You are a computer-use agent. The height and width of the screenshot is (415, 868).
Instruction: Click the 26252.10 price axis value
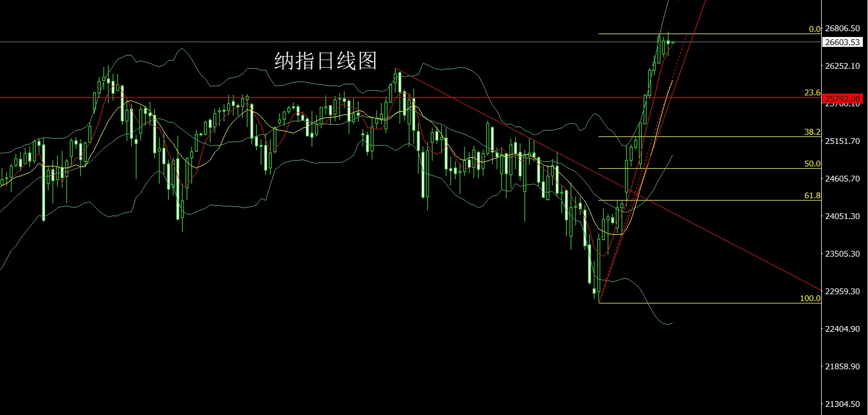[x=843, y=66]
